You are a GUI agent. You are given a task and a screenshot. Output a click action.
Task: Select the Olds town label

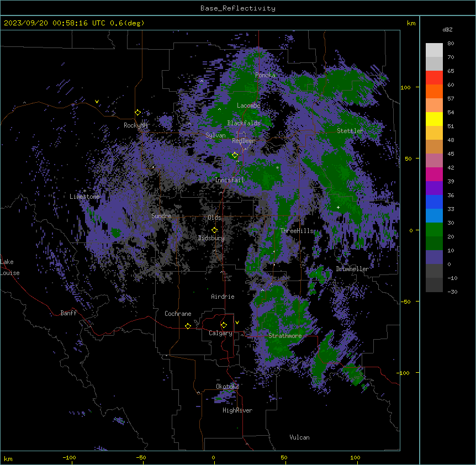pyautogui.click(x=214, y=218)
